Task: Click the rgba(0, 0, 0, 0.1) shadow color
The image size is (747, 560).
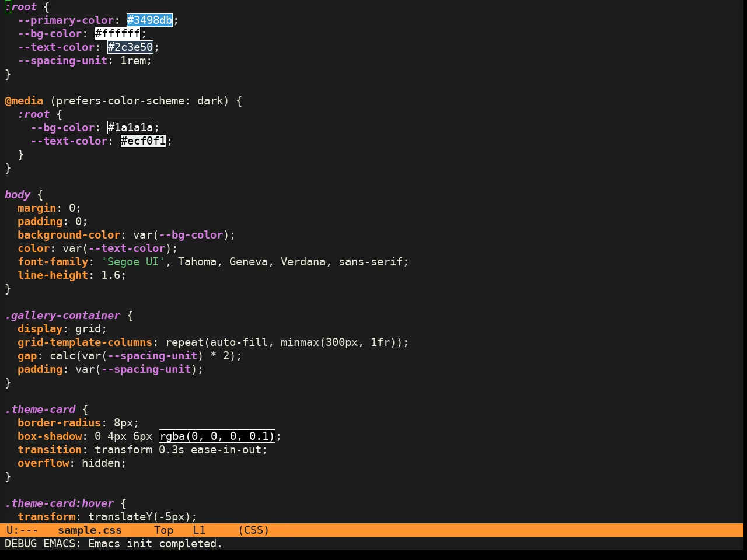Action: coord(217,436)
